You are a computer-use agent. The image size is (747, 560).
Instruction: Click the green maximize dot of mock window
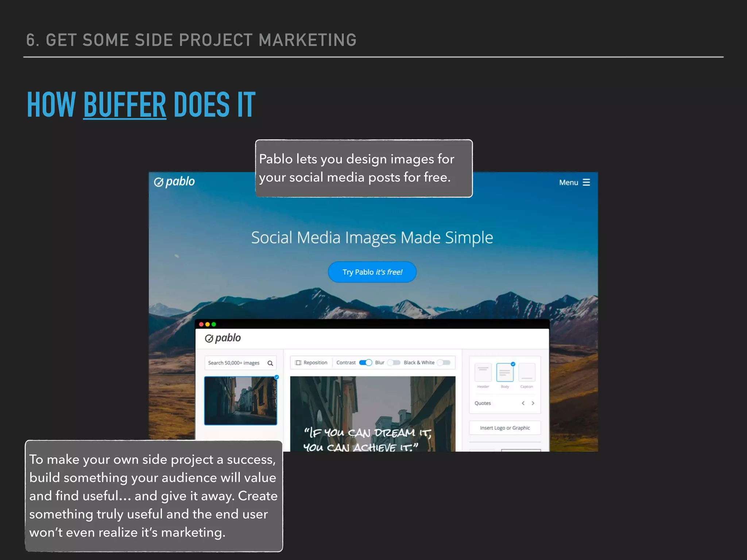point(214,324)
